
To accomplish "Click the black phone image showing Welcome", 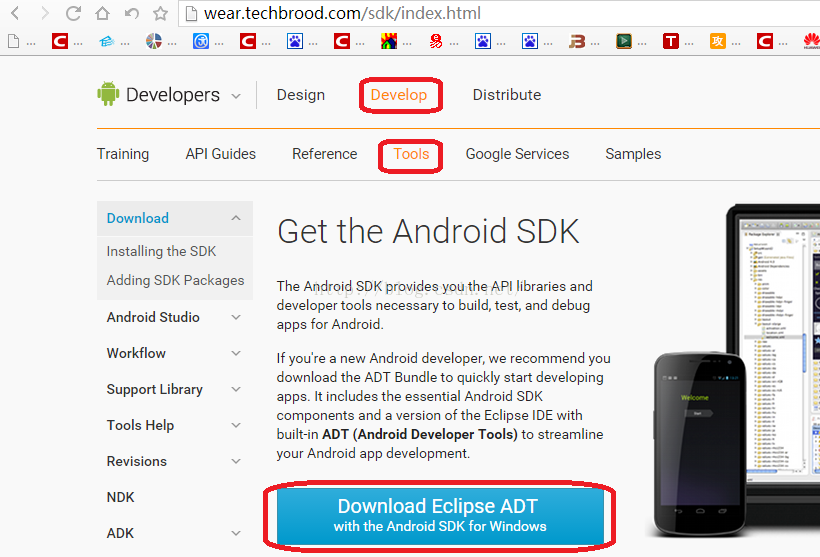I will [700, 445].
